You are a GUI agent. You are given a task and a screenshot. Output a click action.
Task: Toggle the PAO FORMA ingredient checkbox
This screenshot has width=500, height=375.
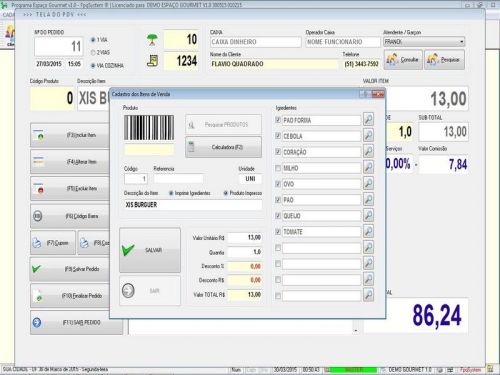point(278,120)
